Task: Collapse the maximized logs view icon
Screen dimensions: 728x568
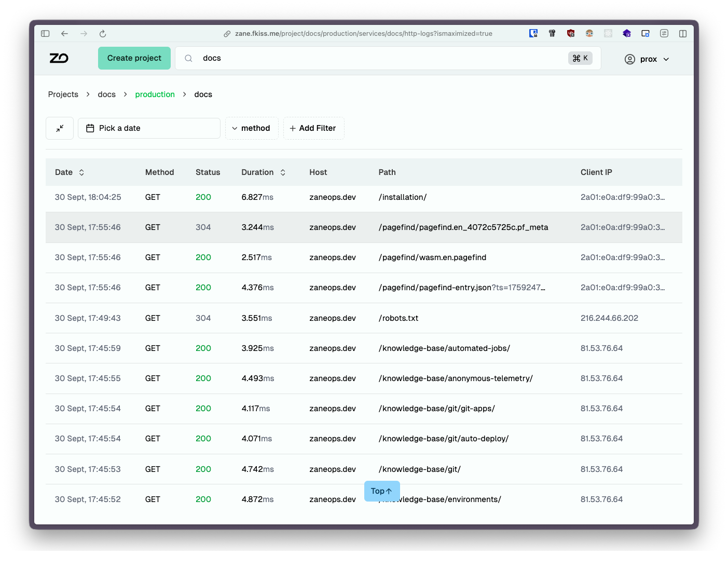Action: (x=60, y=128)
